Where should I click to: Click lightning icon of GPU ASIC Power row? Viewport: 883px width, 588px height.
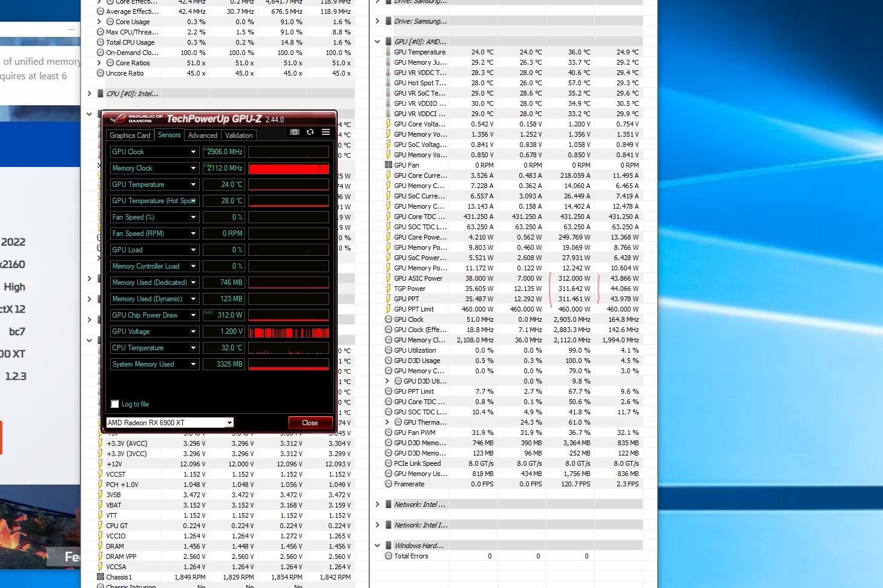coord(389,278)
